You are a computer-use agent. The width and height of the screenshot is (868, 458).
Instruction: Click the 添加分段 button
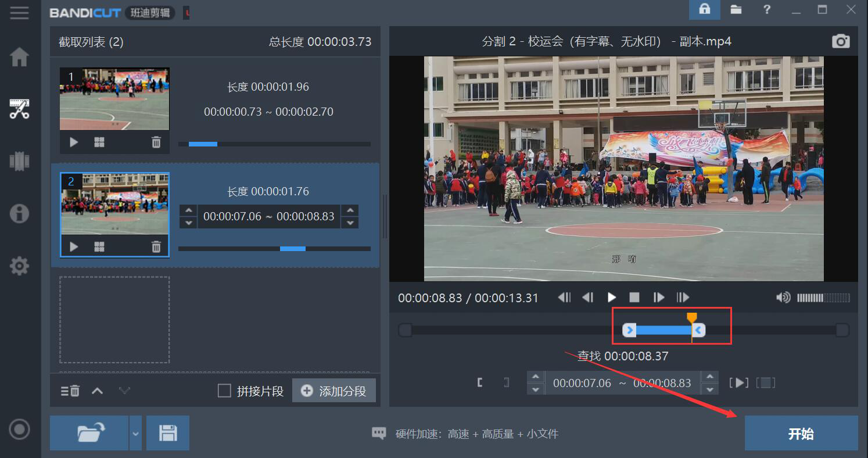coord(334,391)
